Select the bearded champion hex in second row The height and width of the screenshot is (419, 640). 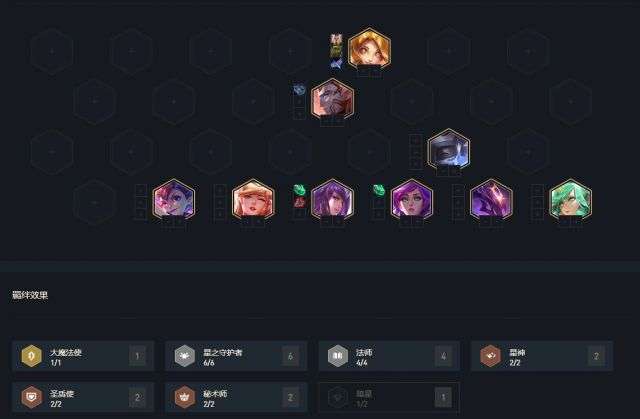coord(332,99)
